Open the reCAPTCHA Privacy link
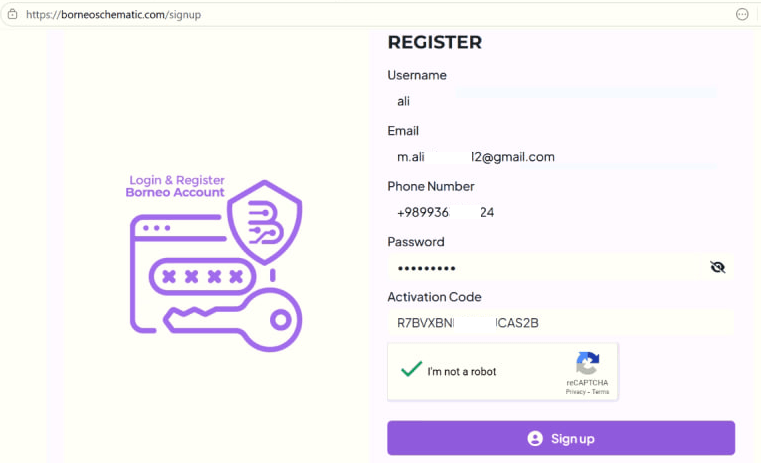Screen dimensions: 761x463 click(575, 392)
